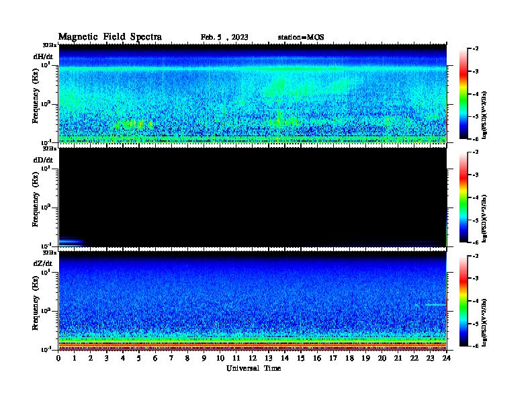532x411 pixels.
Task: Click the color scale bar beside dD/dt
Action: (463, 197)
